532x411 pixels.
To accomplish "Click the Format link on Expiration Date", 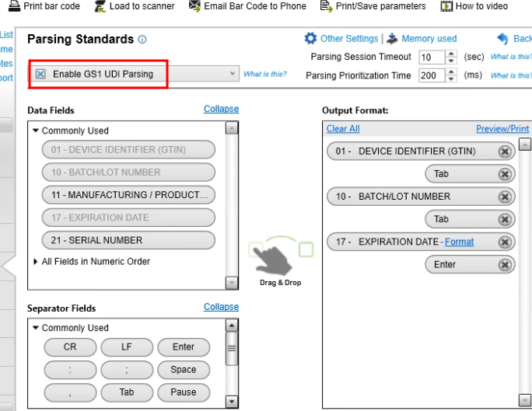I will [459, 242].
